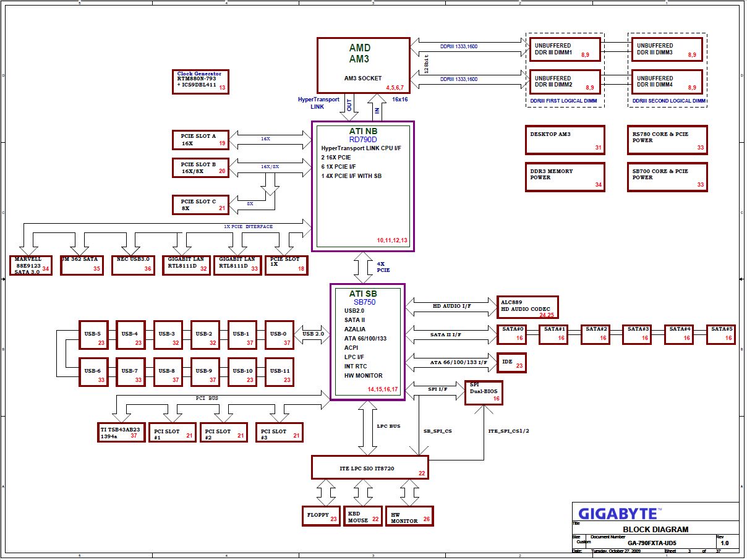Select the Marvell 88E9123 SATA 3.0 block

click(x=31, y=265)
